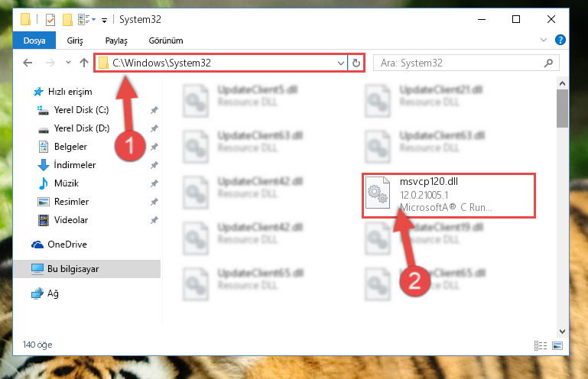Toggle the pin next to Müzik
This screenshot has height=379, width=588.
pos(154,183)
